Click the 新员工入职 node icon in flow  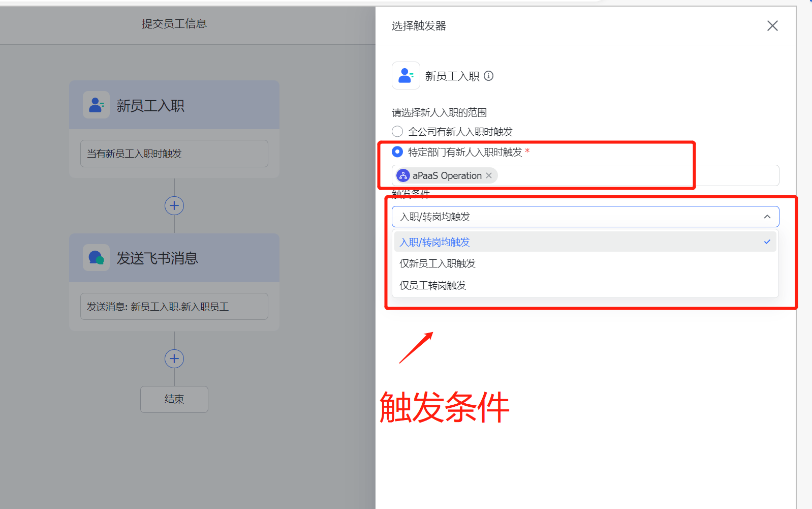(x=96, y=105)
